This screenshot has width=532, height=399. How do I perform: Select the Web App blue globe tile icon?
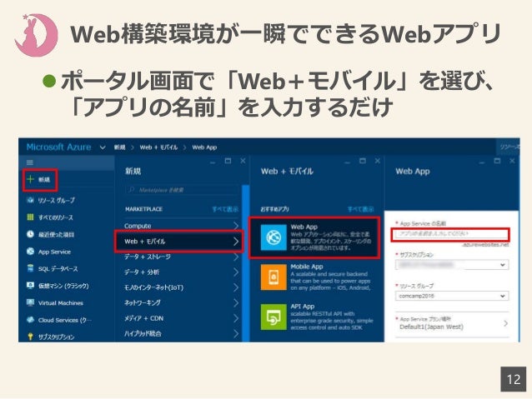click(274, 237)
